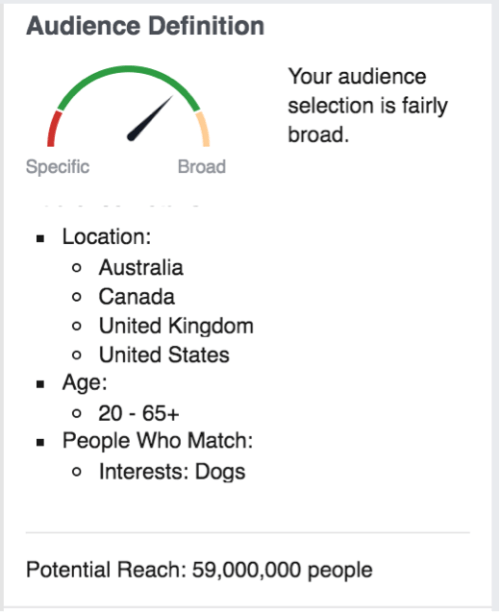
Task: Click the People Who Match heading
Action: (158, 441)
